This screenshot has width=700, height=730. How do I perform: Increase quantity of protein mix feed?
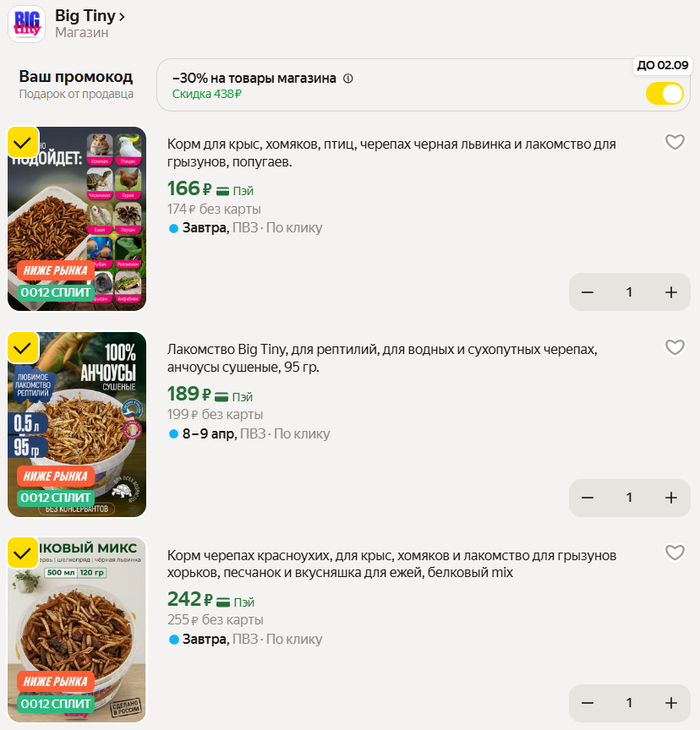coord(671,703)
